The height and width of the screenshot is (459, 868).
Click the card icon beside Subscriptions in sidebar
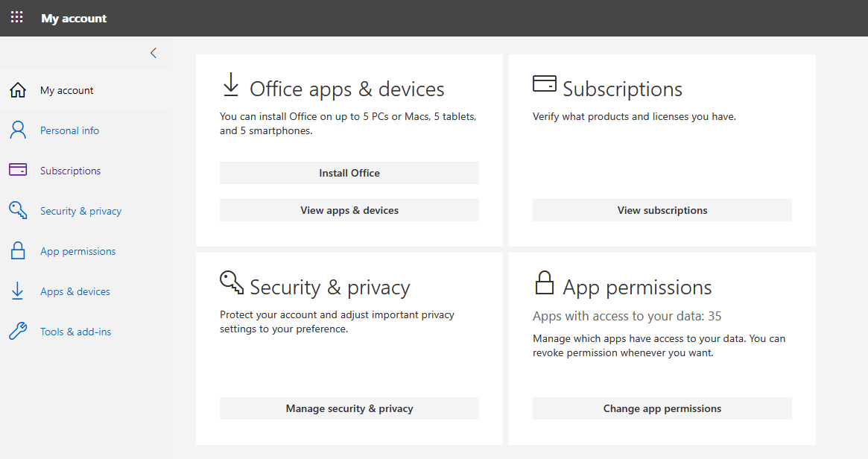pyautogui.click(x=18, y=170)
